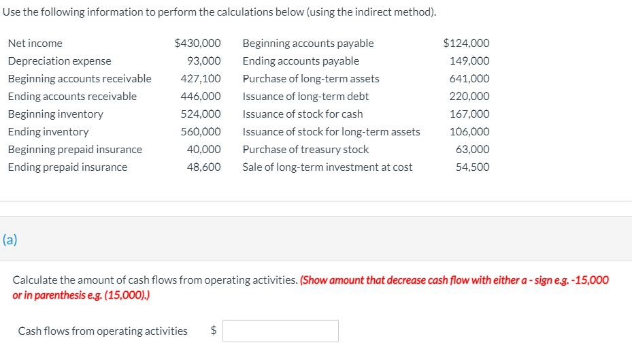
Task: Click Beginning accounts receivable label
Action: [x=80, y=79]
